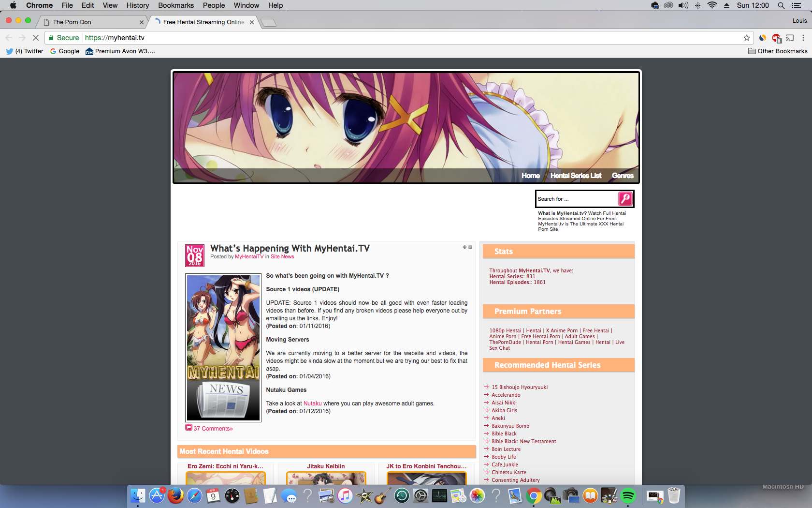
Task: Click the Wi-Fi status icon
Action: click(x=712, y=5)
